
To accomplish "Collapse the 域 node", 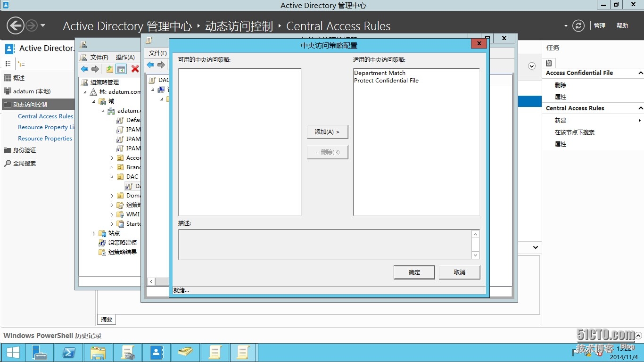I will (94, 101).
